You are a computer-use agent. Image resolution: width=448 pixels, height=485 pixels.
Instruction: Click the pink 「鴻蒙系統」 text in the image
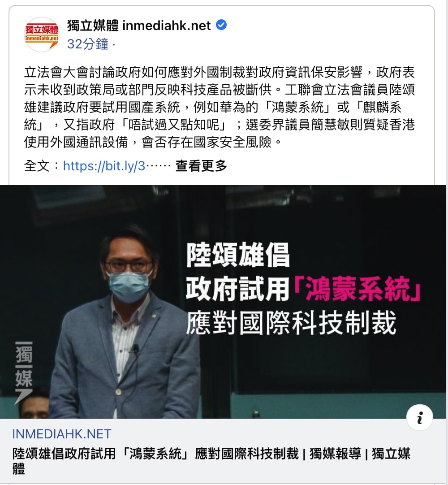(x=356, y=289)
